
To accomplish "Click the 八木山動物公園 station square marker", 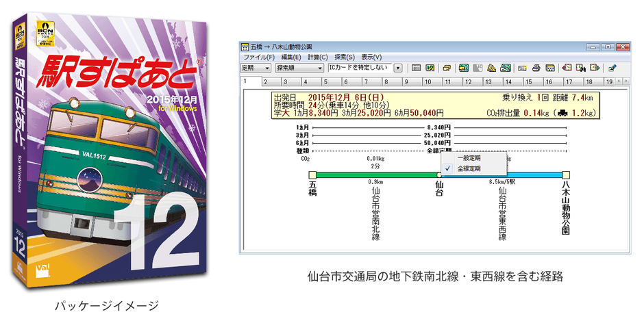I will [566, 175].
